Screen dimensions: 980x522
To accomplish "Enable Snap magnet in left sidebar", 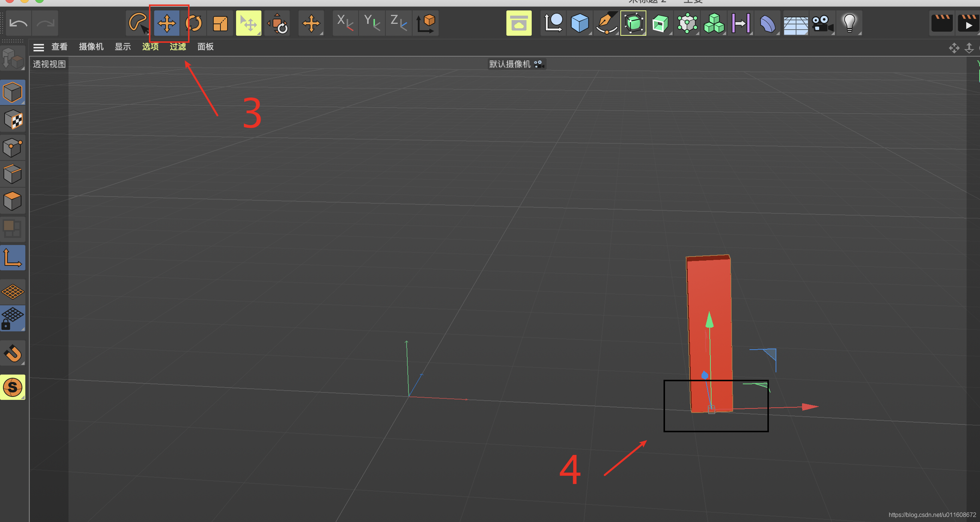I will (x=13, y=353).
